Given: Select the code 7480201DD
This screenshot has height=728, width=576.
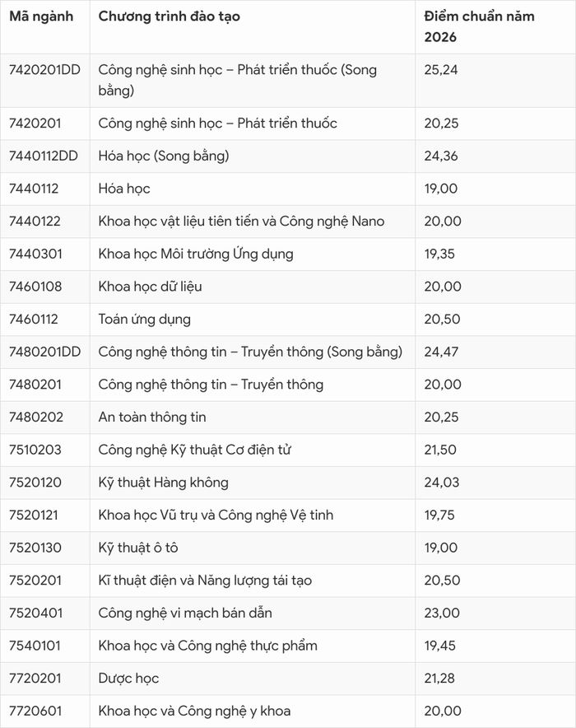Looking at the screenshot, I should (44, 352).
